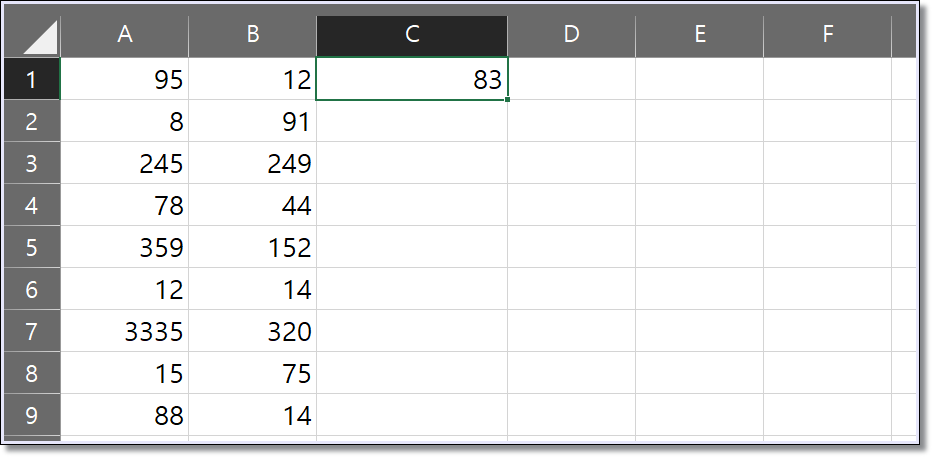932x472 pixels.
Task: Click empty cell C9
Action: point(412,415)
